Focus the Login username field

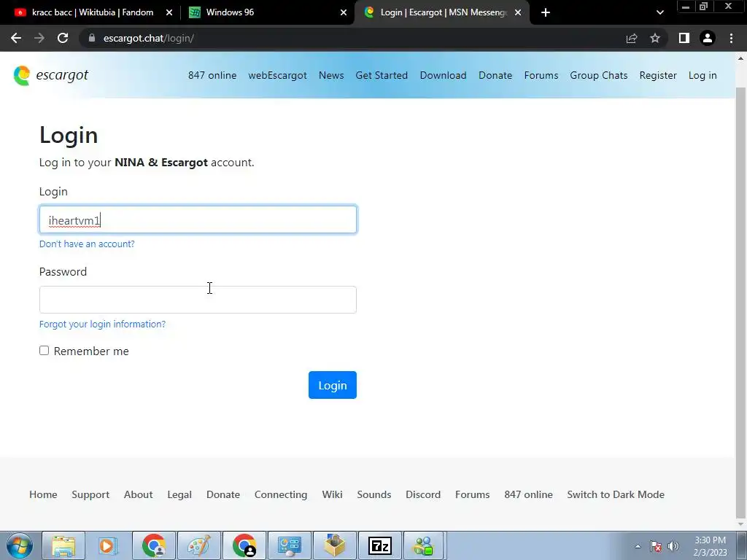[x=198, y=219]
